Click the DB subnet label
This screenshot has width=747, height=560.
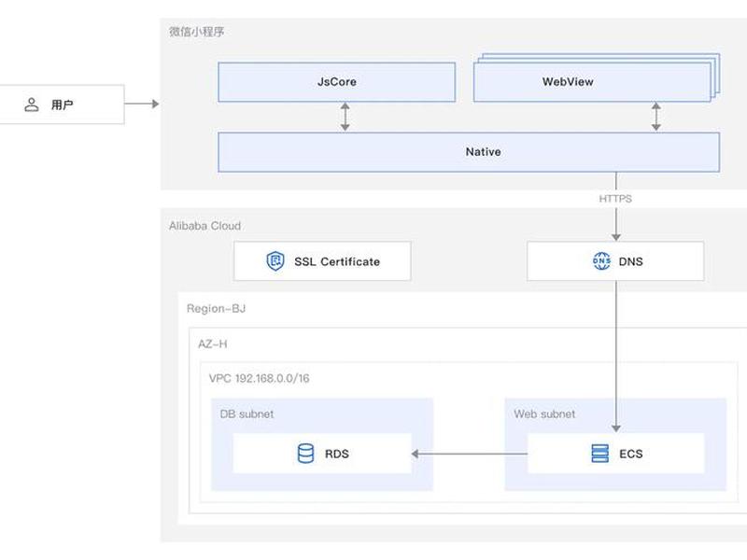[x=247, y=414]
